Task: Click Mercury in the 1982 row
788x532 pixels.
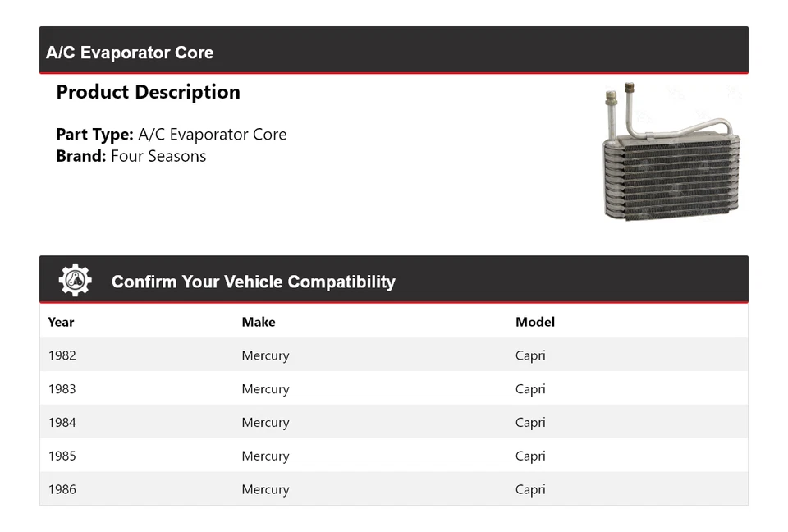Action: 265,355
